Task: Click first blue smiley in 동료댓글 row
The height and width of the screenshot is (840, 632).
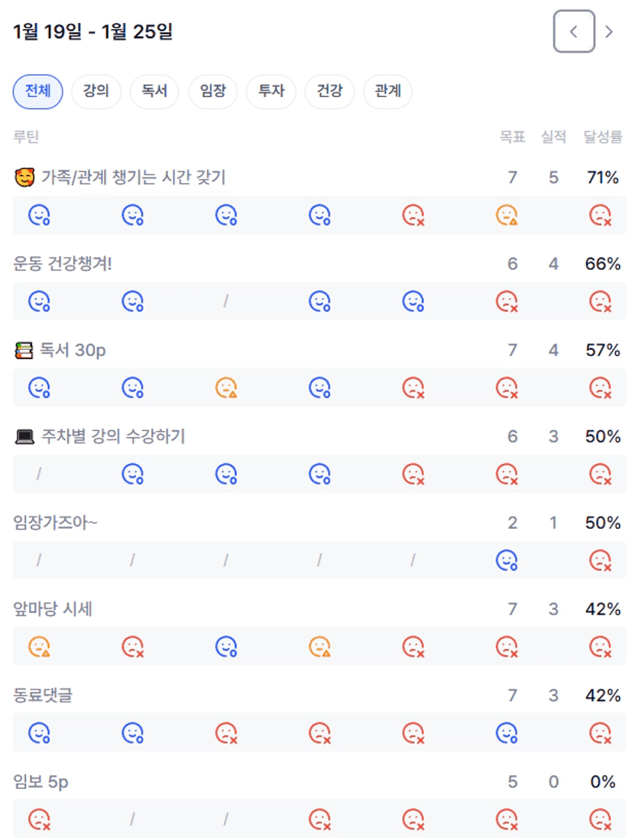Action: click(x=39, y=734)
